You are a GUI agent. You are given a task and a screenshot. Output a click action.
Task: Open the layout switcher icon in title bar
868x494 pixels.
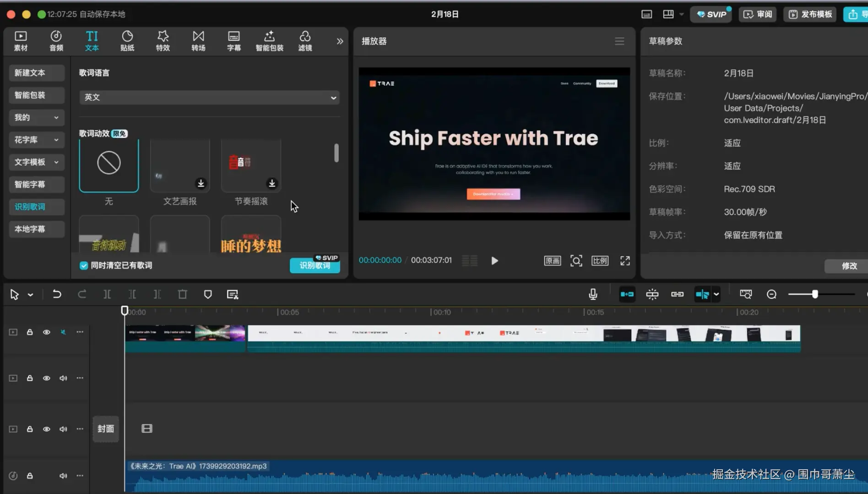tap(668, 14)
